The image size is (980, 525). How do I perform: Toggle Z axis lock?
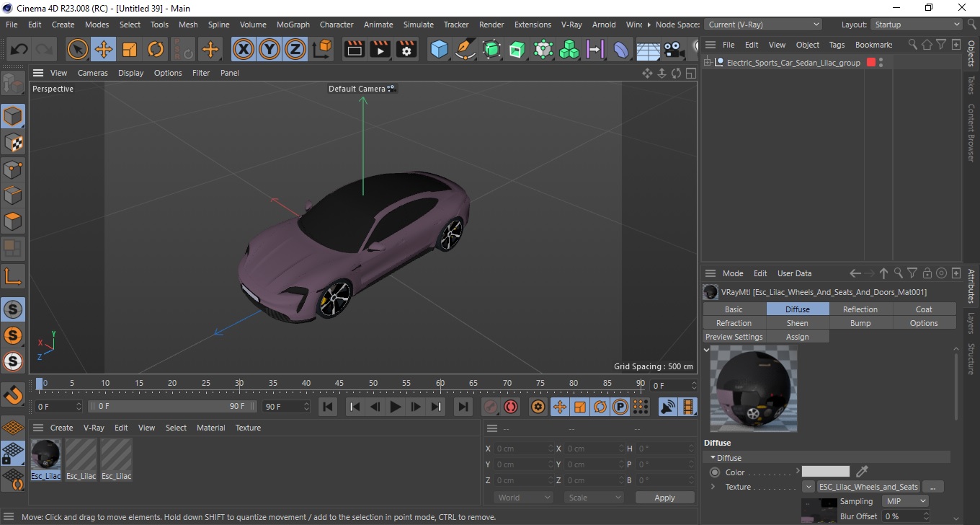coord(295,50)
